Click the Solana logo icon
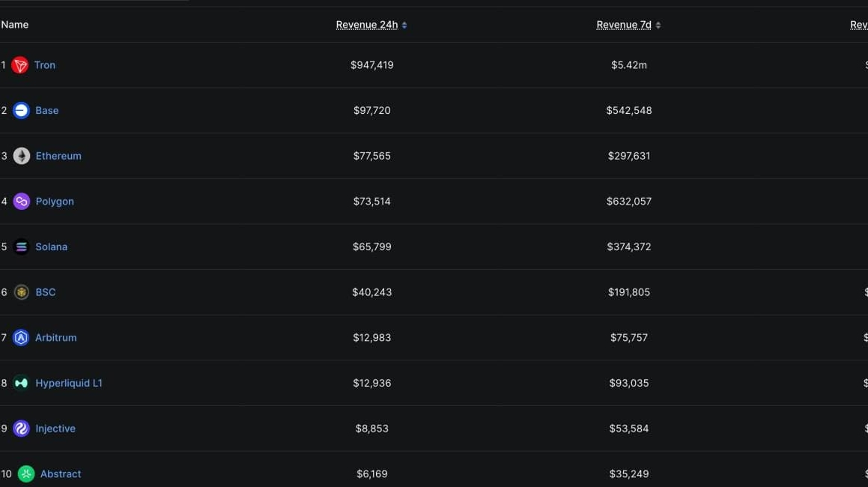Screen dimensions: 868x487 [22, 246]
